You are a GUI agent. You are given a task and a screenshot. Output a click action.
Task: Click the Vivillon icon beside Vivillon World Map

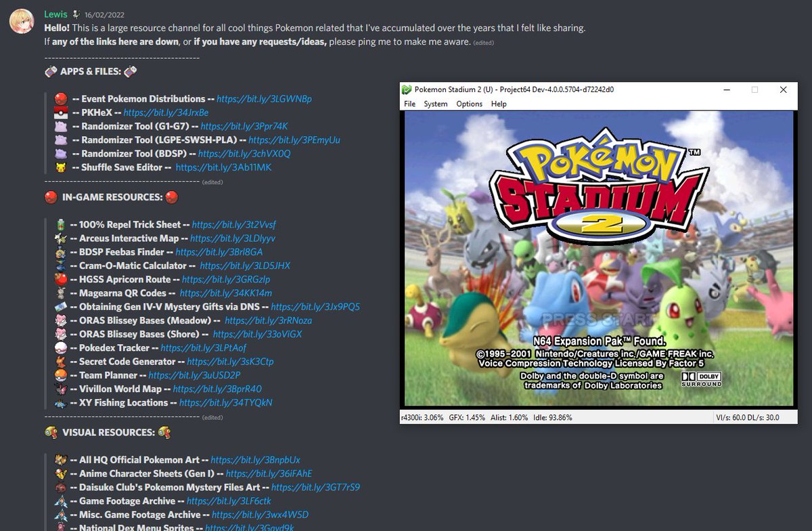point(63,389)
